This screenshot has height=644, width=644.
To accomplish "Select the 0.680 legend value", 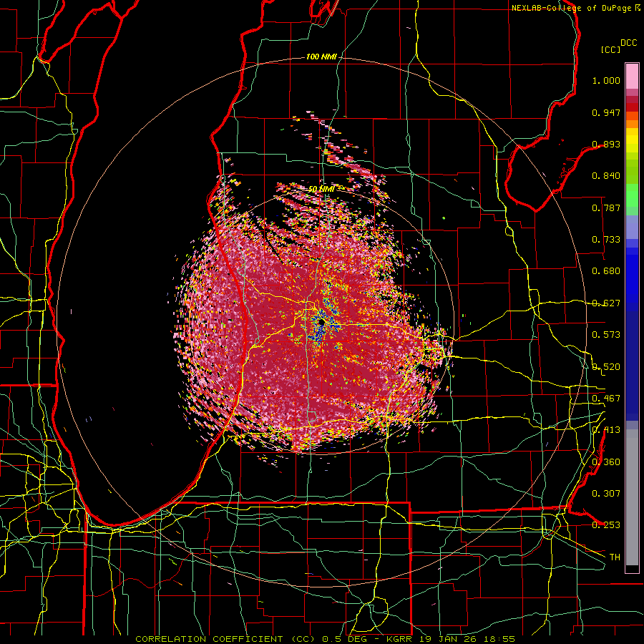I will click(606, 271).
